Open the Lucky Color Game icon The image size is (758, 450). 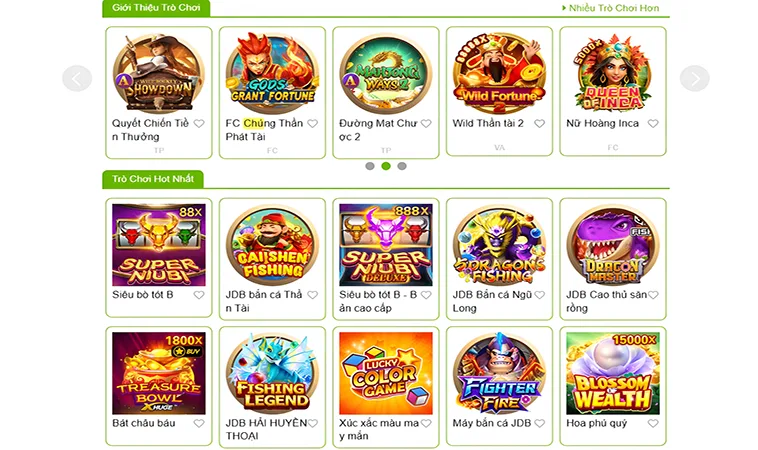point(386,373)
